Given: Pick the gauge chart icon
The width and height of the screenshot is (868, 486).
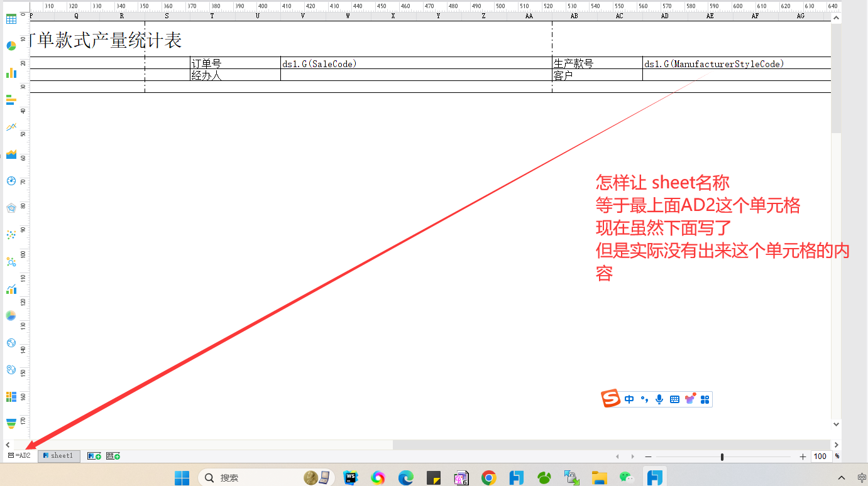Looking at the screenshot, I should (x=11, y=181).
